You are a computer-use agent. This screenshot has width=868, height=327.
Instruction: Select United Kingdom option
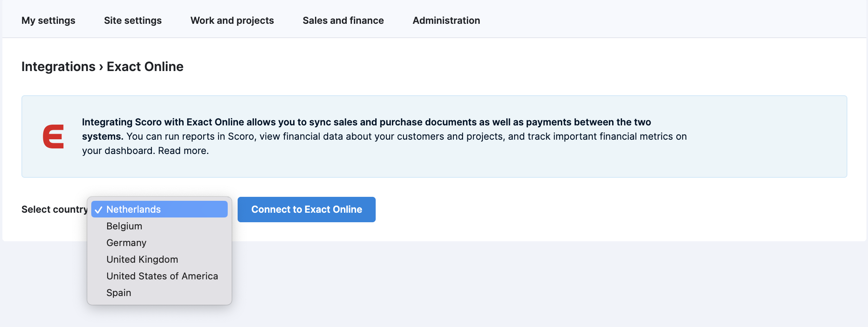point(159,259)
